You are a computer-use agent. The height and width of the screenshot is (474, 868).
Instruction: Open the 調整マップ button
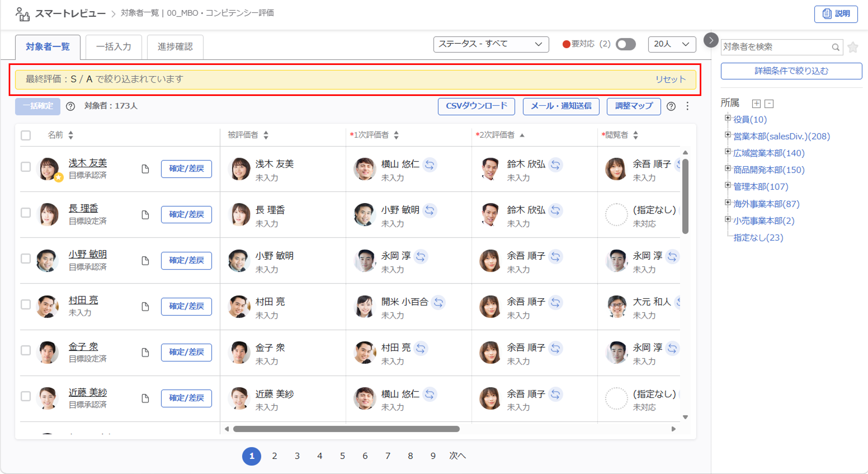[x=634, y=107]
